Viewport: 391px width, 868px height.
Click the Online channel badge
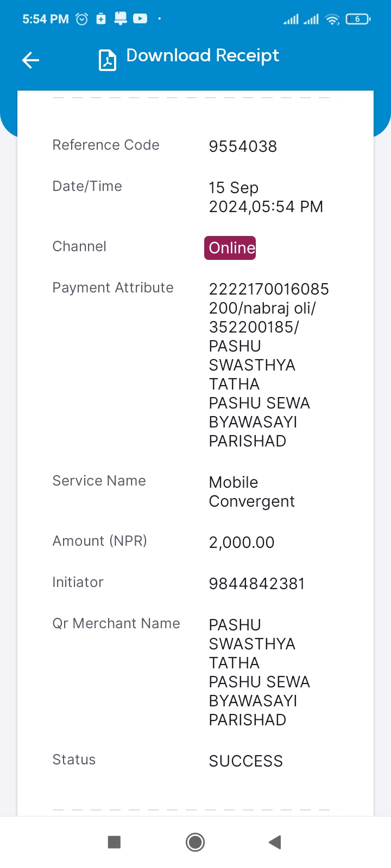[x=230, y=248]
